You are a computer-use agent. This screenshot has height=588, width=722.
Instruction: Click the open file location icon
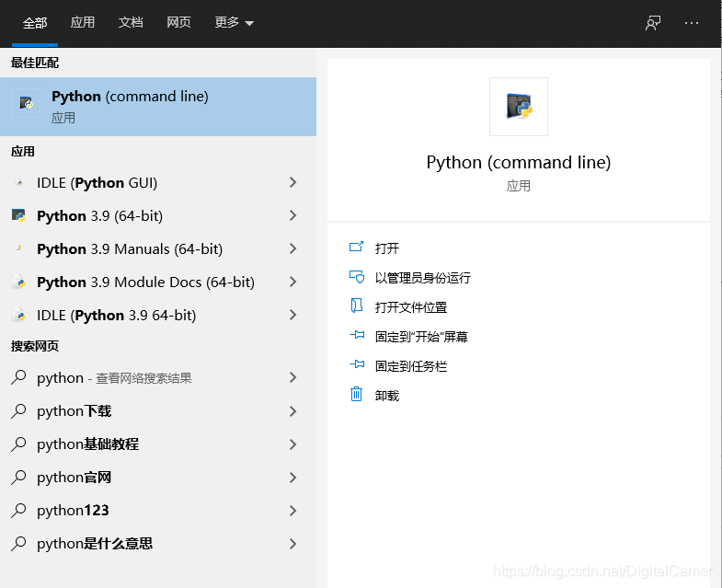pos(356,306)
